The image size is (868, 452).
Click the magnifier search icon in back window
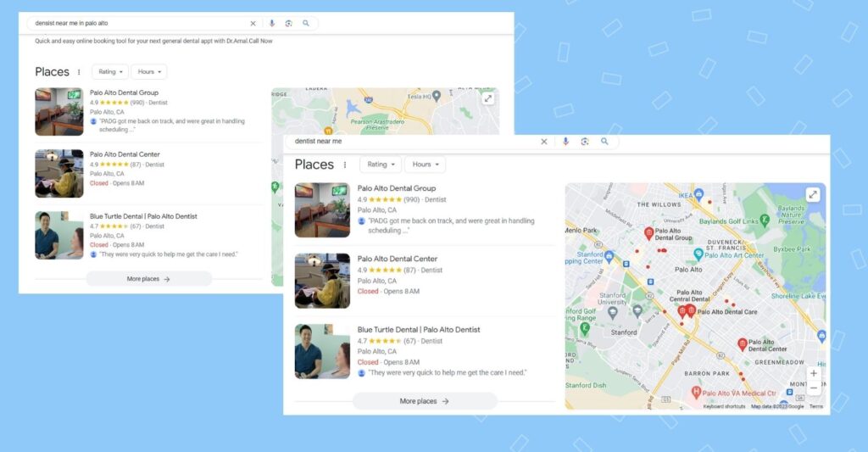click(305, 23)
